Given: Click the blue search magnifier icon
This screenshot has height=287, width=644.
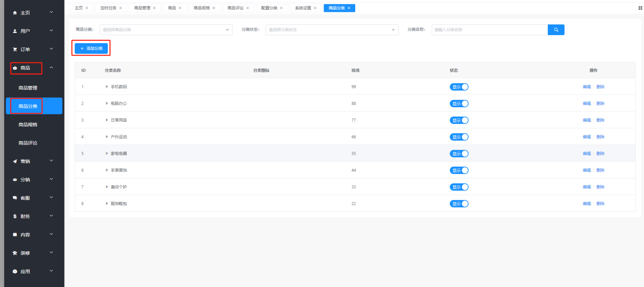Looking at the screenshot, I should tap(556, 30).
